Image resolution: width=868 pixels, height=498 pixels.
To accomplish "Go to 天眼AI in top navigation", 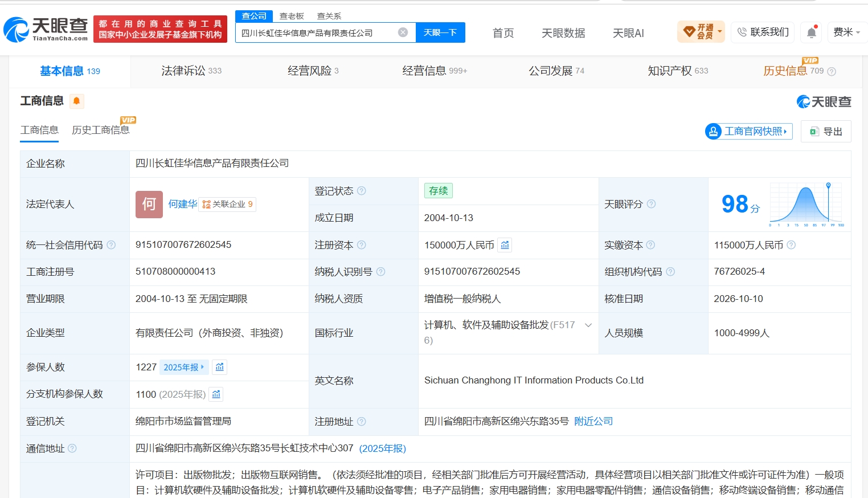I will [628, 33].
